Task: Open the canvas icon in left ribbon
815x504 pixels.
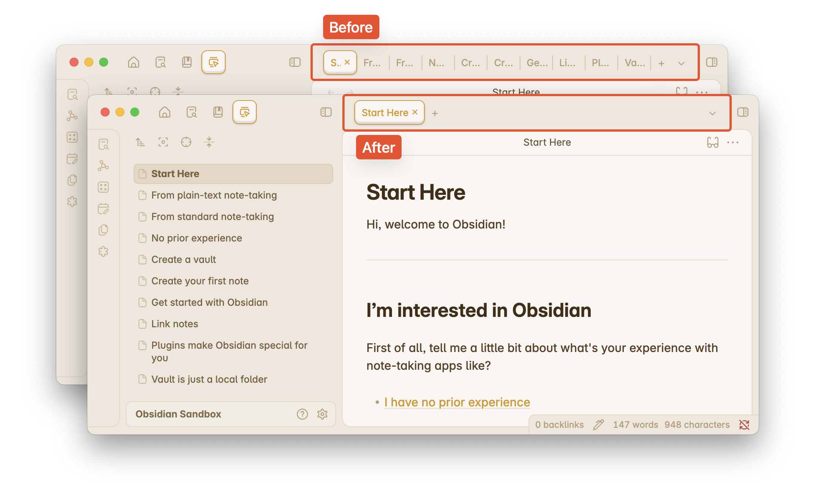Action: pyautogui.click(x=103, y=187)
